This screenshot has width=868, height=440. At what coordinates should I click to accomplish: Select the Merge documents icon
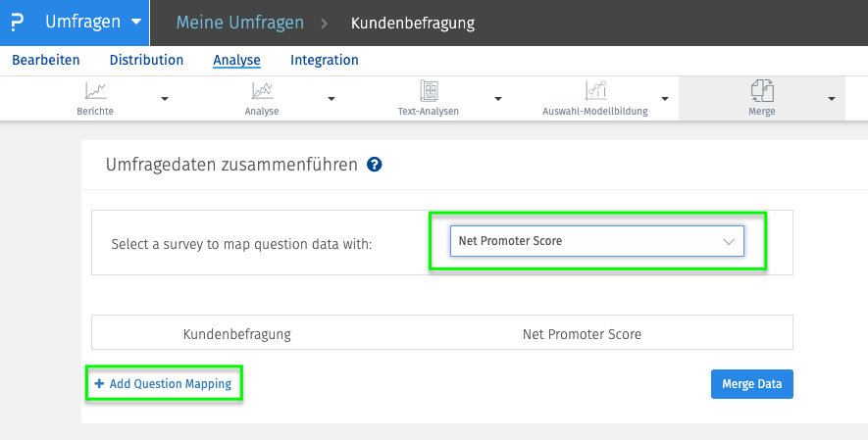pos(762,91)
